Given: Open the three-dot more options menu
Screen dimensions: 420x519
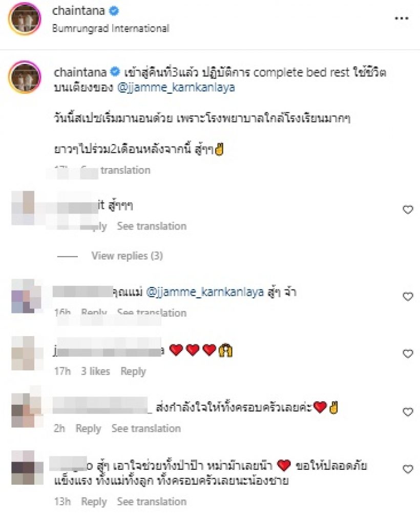Looking at the screenshot, I should pos(401,17).
